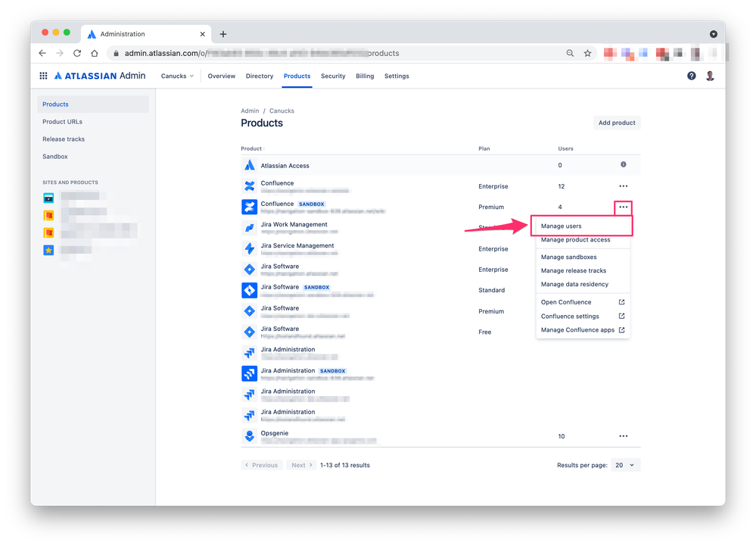This screenshot has width=756, height=546.
Task: Click the info icon next to Atlassian Access users
Action: point(623,164)
